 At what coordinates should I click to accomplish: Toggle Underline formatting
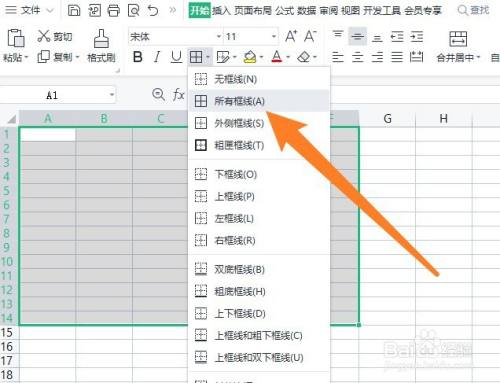pyautogui.click(x=176, y=57)
